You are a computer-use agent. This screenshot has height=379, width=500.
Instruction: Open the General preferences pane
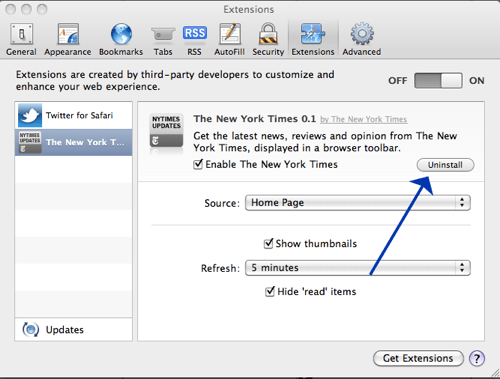[21, 39]
